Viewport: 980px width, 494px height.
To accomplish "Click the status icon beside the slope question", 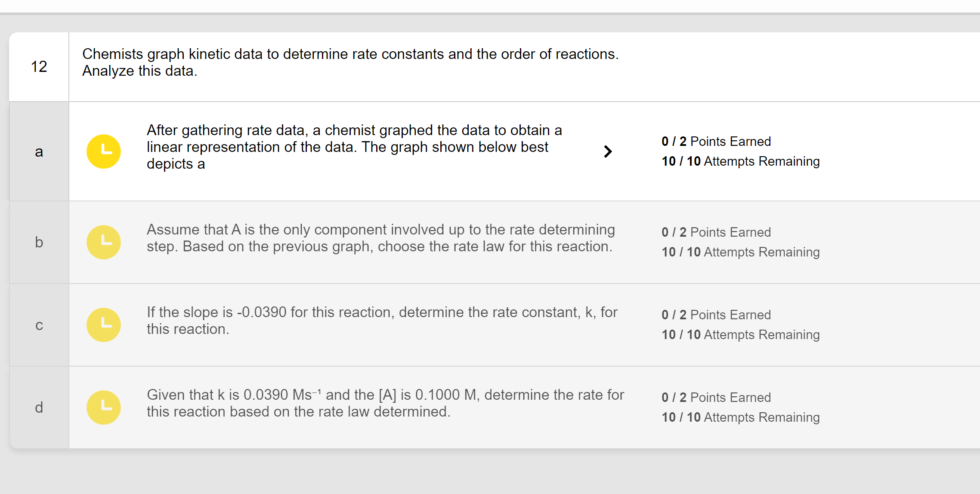I will (103, 324).
